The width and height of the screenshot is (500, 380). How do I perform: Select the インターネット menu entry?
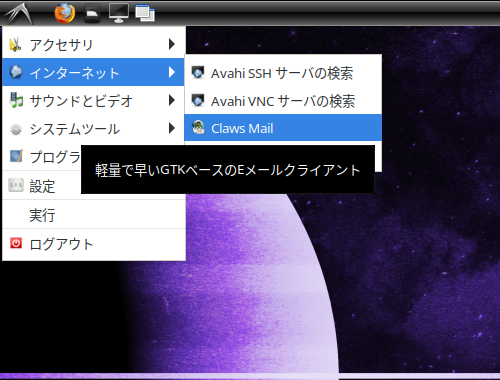93,72
